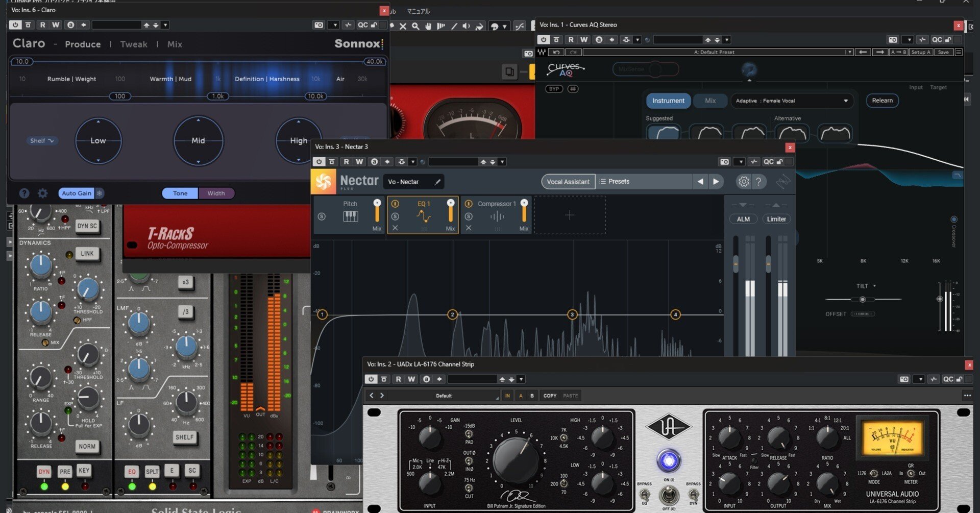Toggle Curves AQ BYP bypass
This screenshot has width=980, height=513.
pos(554,89)
